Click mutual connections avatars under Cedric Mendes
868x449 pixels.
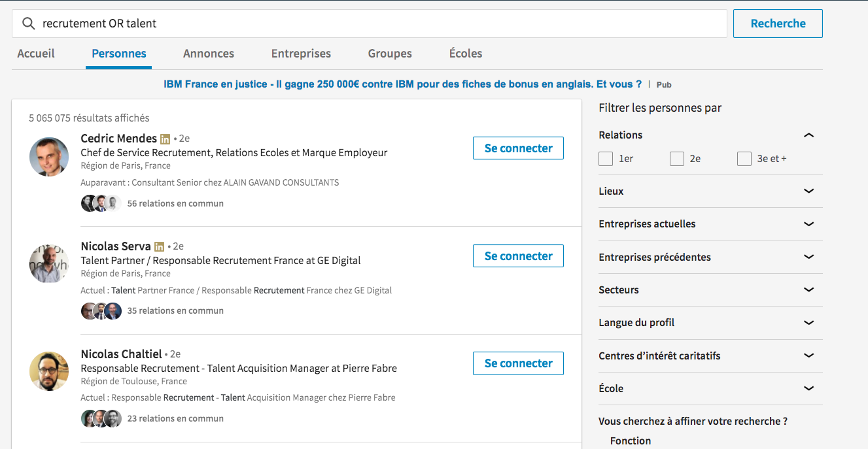tap(101, 203)
